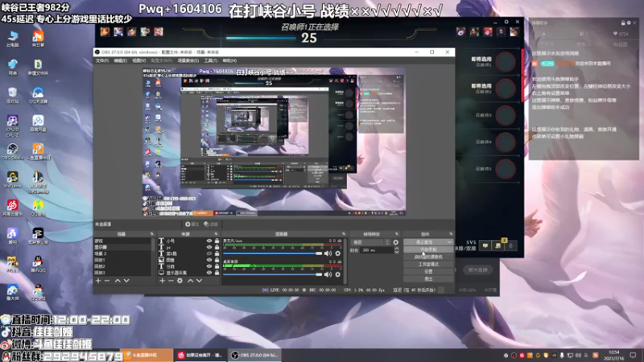Pop out the Scenes dock panel
Screen dimensions: 644x362
point(152,234)
